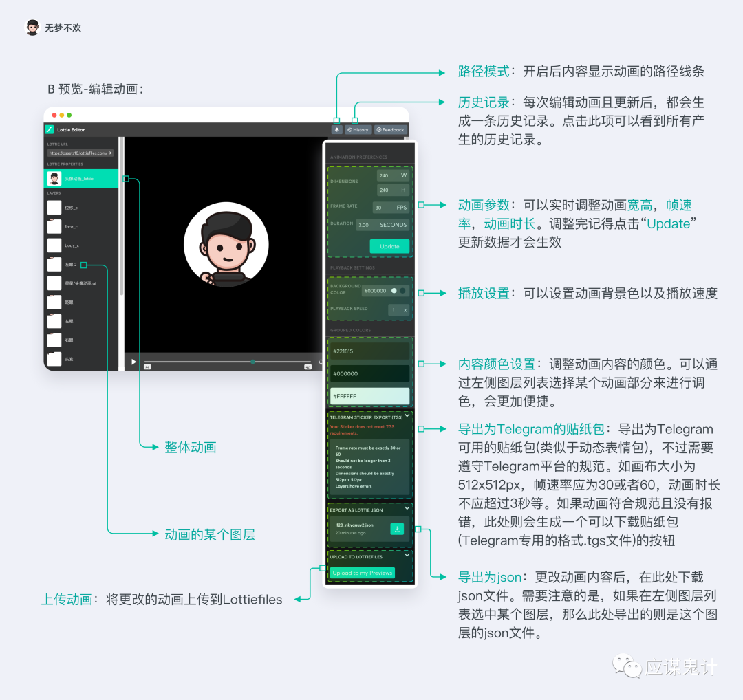Click Upload to my Previews
This screenshot has height=700, width=743.
point(362,573)
